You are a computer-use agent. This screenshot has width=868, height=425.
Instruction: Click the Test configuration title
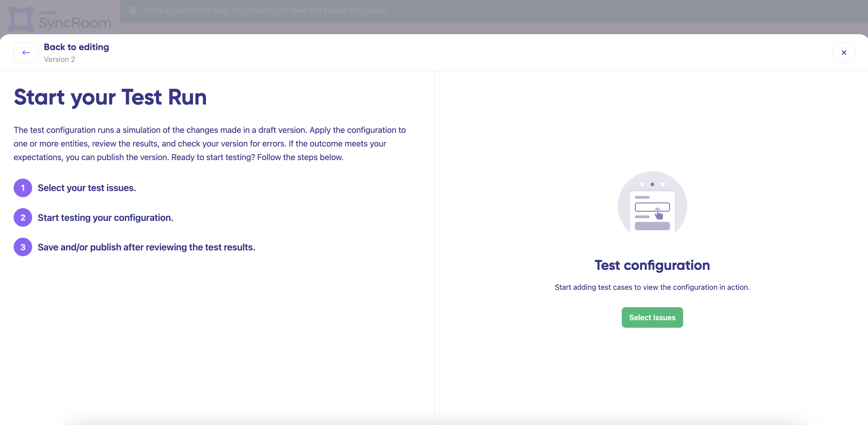pyautogui.click(x=652, y=265)
